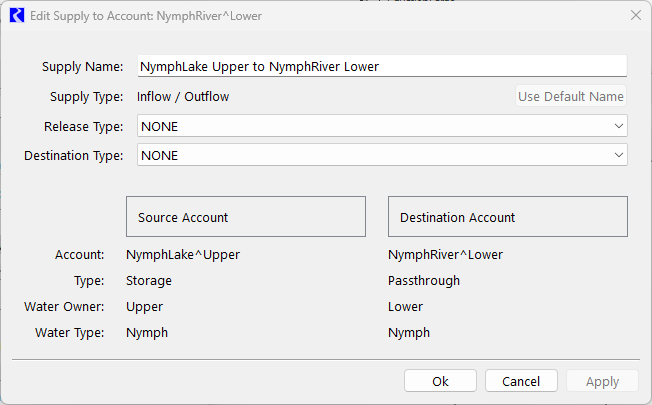Screen dimensions: 652x405
Task: Expand the Destination Type dropdown list
Action: click(x=380, y=155)
